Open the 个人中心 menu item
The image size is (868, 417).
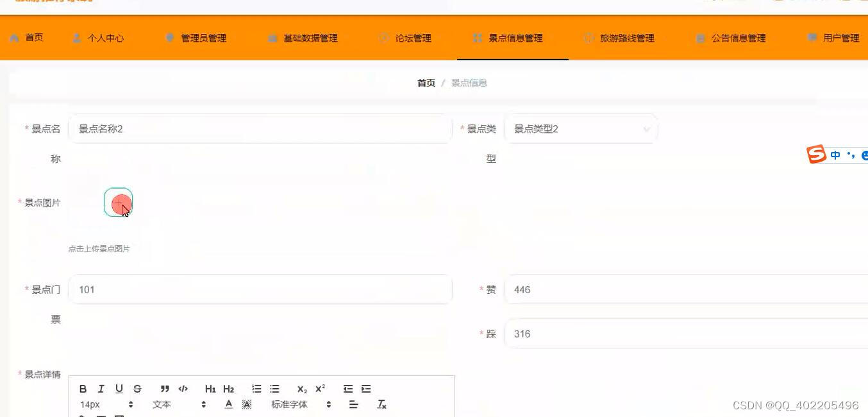99,38
